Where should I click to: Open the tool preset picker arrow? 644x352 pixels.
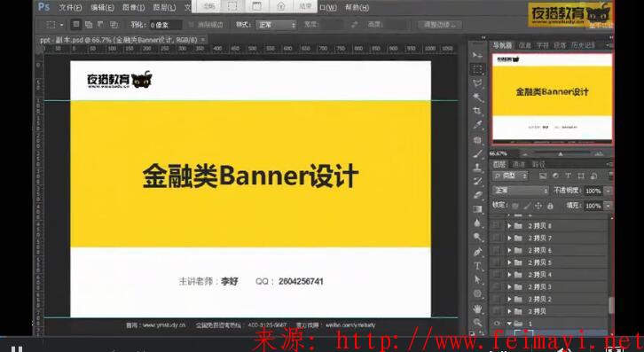tap(61, 25)
